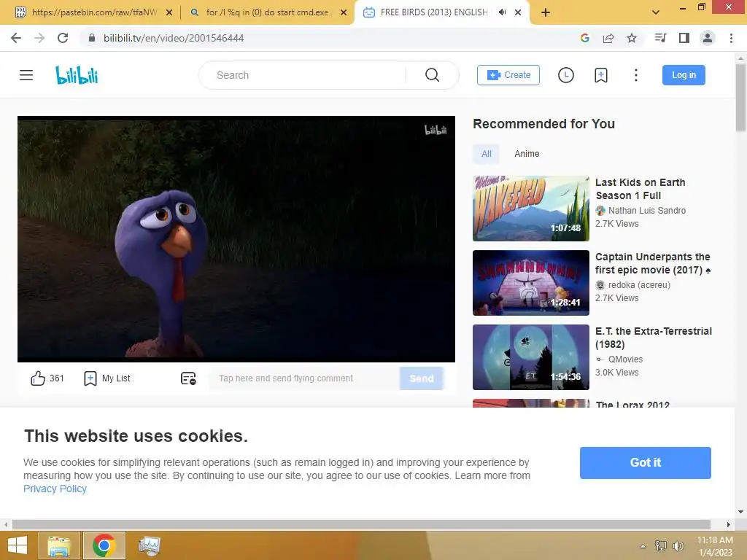Screen dimensions: 747x560
Task: Click the Google icon in address bar
Action: tap(585, 38)
